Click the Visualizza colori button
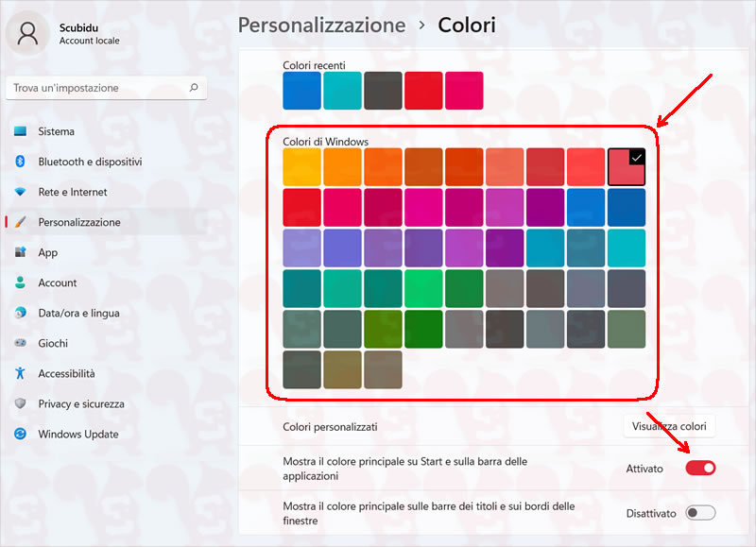Viewport: 756px width, 547px height. [x=669, y=426]
